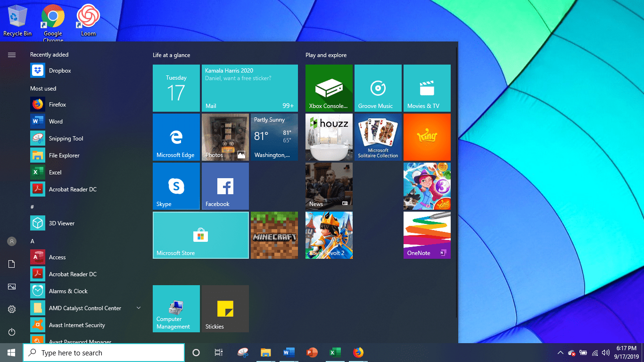The height and width of the screenshot is (362, 644).
Task: Open the clock showing 6:17 PM
Action: point(627,353)
